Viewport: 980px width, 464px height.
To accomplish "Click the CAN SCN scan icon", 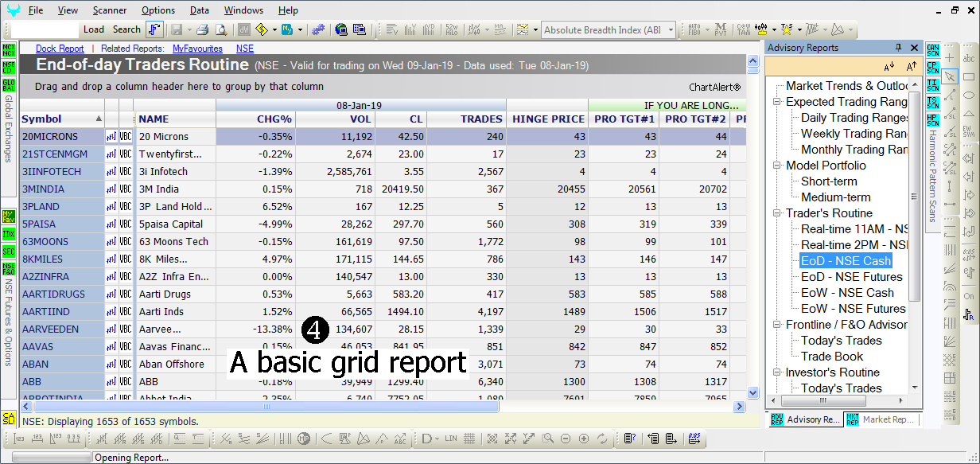I will click(933, 49).
